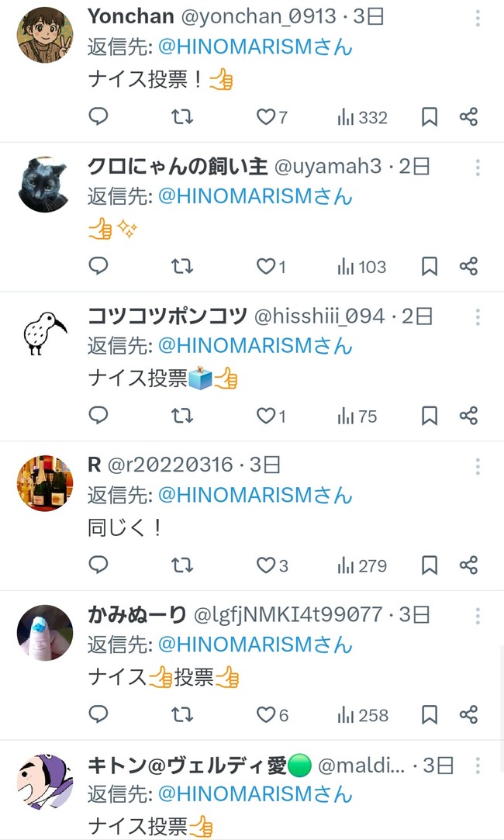Screen dimensions: 504x840
Task: Like the tweet by コツコツポンコツ
Action: tap(271, 416)
